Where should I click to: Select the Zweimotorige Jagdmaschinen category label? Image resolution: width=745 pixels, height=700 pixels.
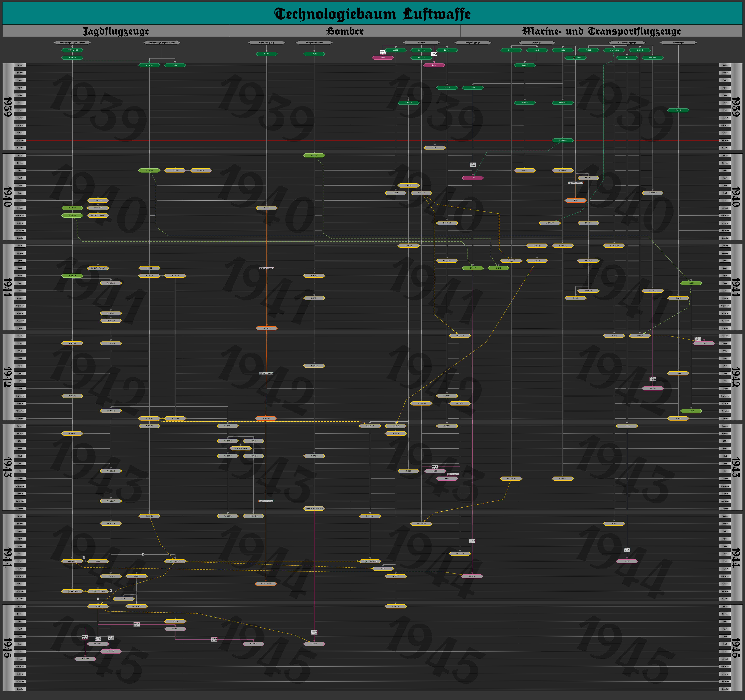click(162, 43)
